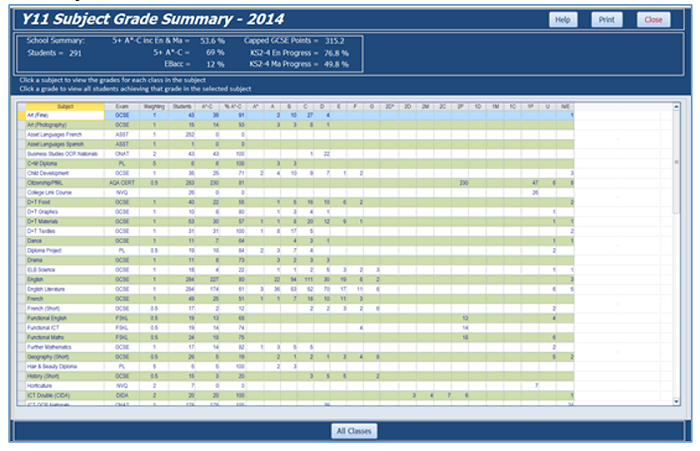This screenshot has width=700, height=451.
Task: Select the D+T Materials subject
Action: [x=65, y=221]
